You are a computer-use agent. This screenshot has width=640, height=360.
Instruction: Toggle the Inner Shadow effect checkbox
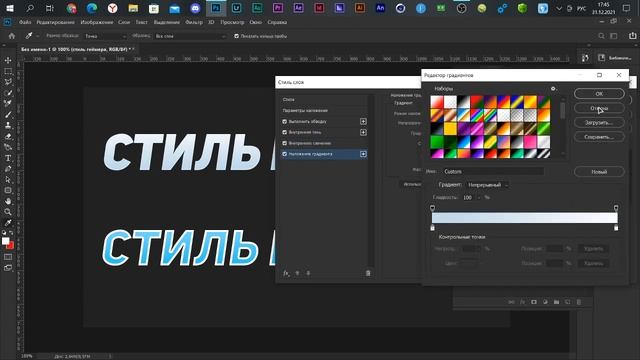click(x=284, y=132)
